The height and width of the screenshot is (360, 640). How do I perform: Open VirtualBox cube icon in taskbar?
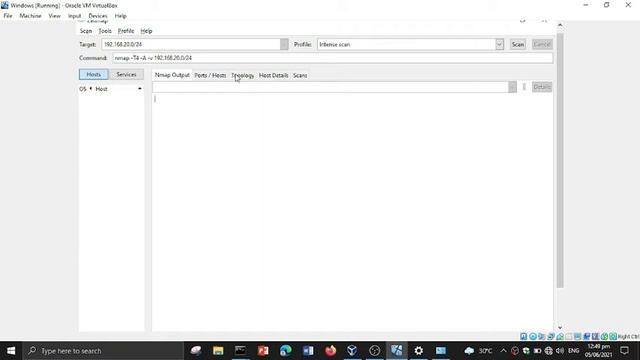pyautogui.click(x=352, y=351)
